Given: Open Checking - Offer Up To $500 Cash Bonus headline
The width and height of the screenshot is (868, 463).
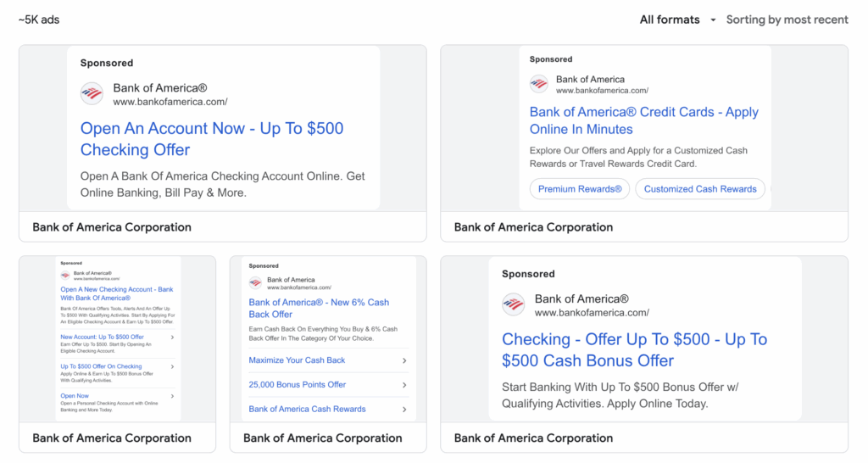Looking at the screenshot, I should [x=634, y=349].
